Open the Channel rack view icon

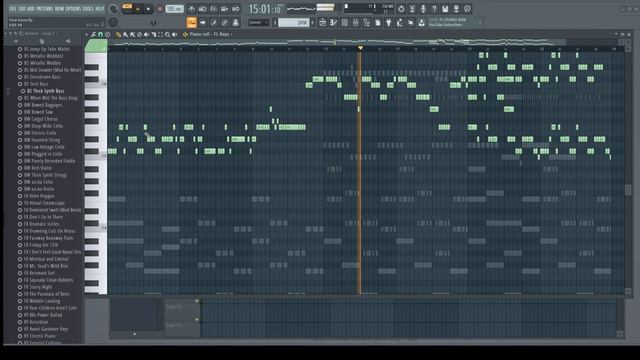(x=344, y=22)
